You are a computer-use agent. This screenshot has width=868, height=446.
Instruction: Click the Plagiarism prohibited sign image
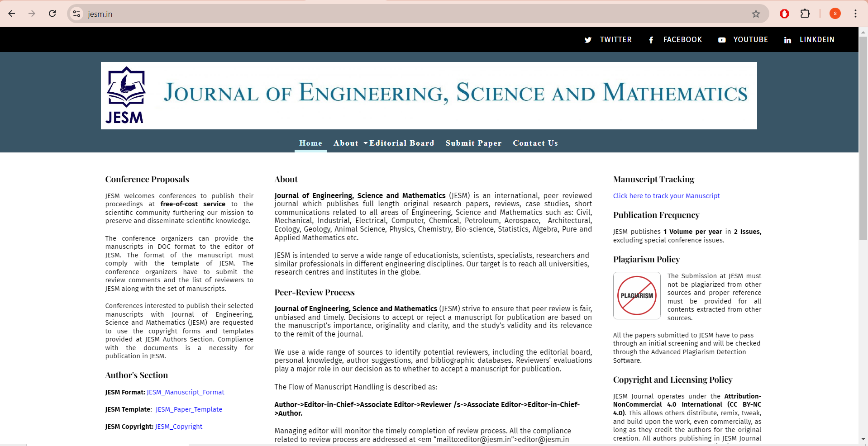pos(637,295)
